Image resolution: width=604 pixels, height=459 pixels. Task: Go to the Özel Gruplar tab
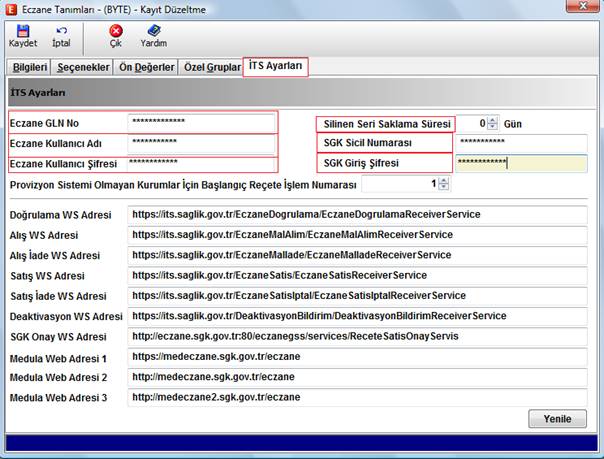tap(212, 67)
